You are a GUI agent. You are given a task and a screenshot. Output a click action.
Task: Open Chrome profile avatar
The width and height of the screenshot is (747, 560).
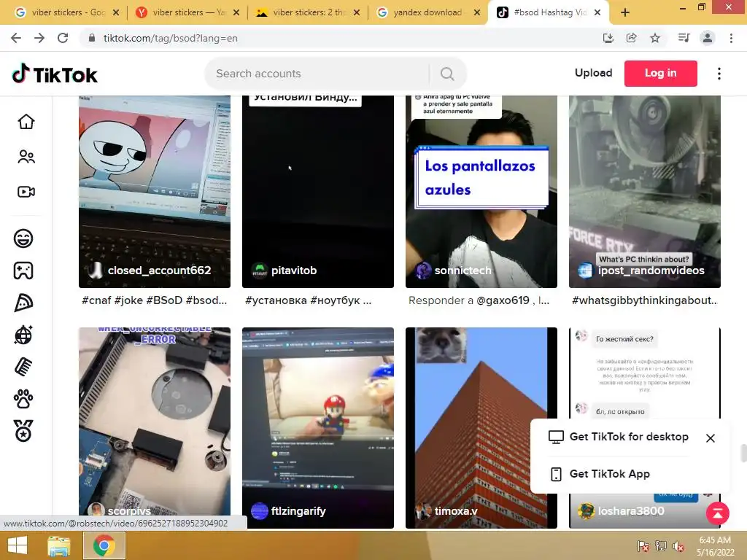tap(708, 38)
